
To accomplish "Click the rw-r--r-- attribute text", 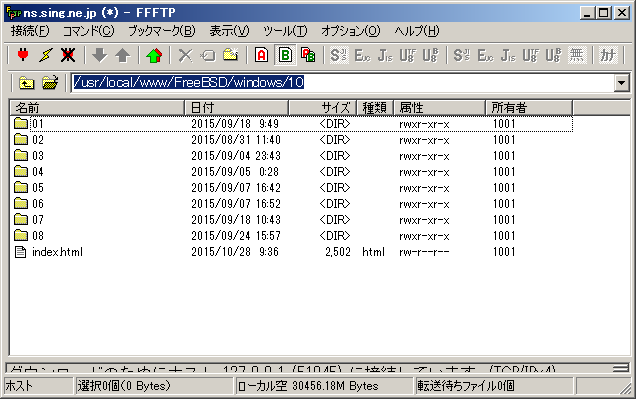I will tap(424, 252).
